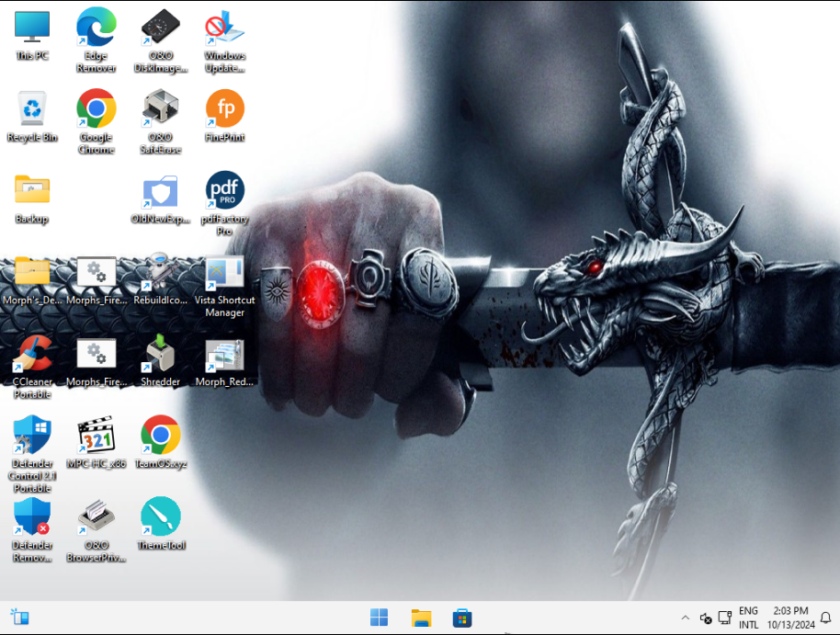Open File Explorer from the taskbar
The image size is (840, 635).
click(421, 618)
